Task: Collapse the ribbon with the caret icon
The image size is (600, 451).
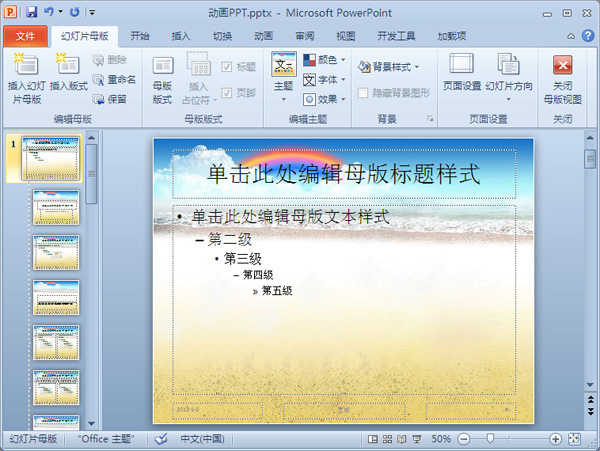Action: click(x=571, y=36)
